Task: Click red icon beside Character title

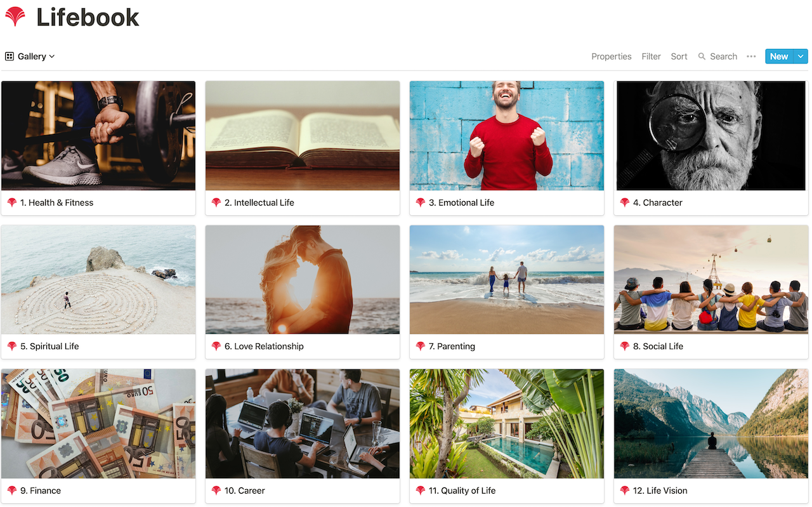Action: (x=625, y=202)
